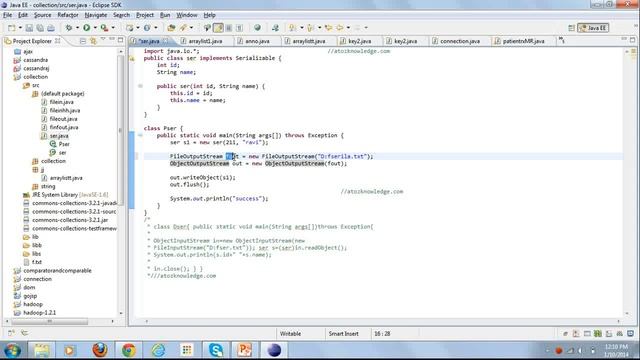Screen dimensions: 640x360
Task: Close the ser.java editor tab
Action: tap(165, 41)
